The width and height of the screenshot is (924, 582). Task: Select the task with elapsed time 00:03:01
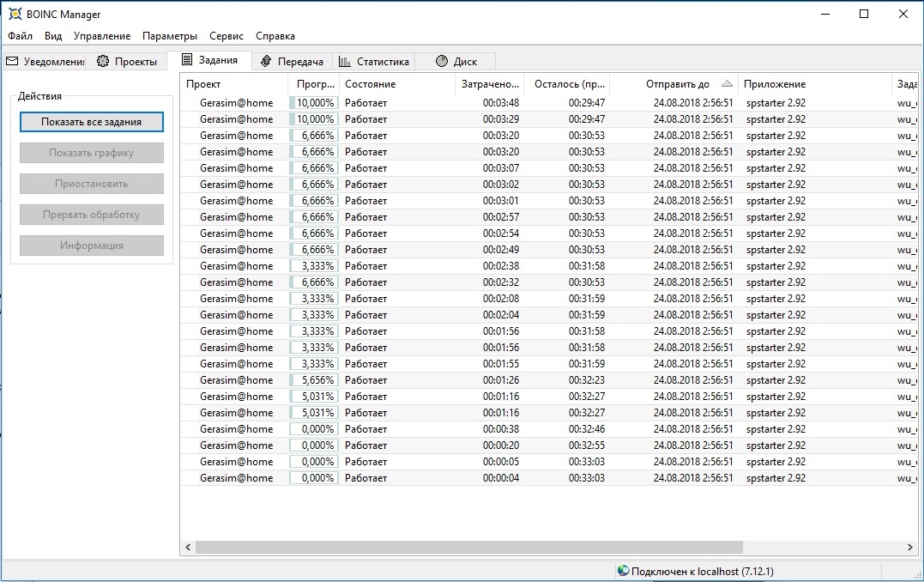548,201
